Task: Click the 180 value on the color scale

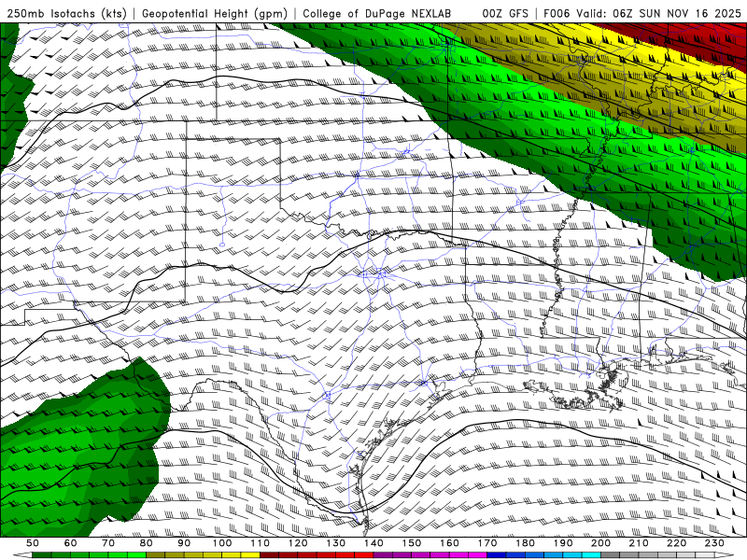Action: [x=525, y=543]
